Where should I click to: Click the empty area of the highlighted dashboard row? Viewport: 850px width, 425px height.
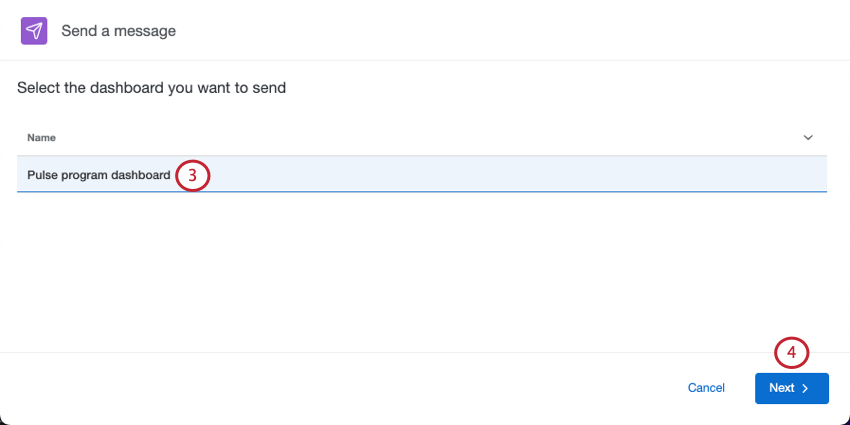520,174
